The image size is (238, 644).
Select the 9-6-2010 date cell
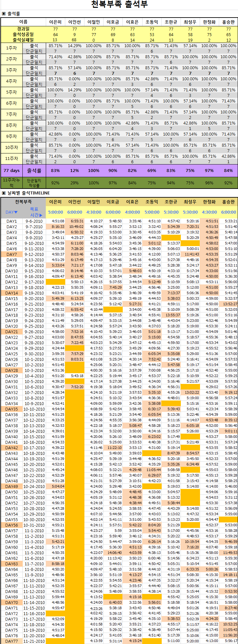34,221
